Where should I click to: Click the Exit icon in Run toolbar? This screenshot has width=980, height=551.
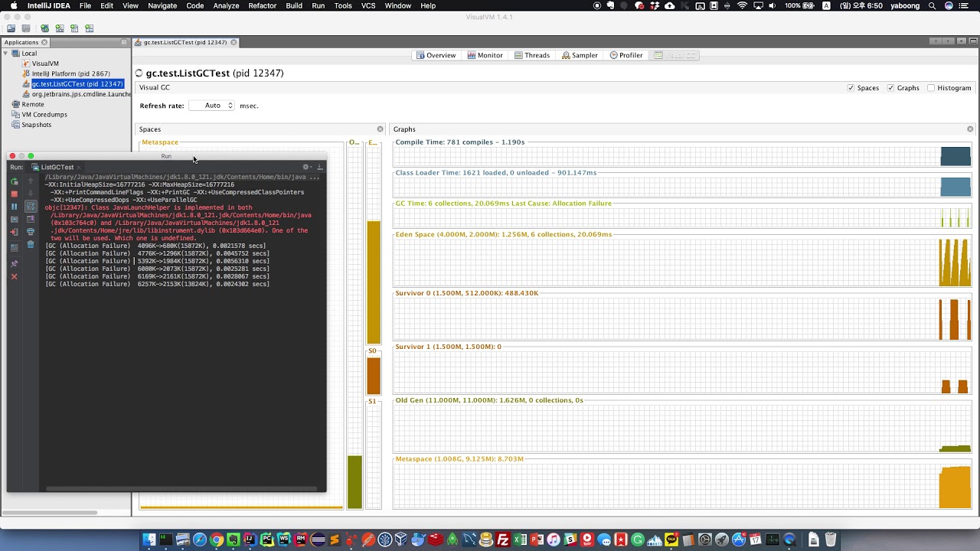(14, 232)
